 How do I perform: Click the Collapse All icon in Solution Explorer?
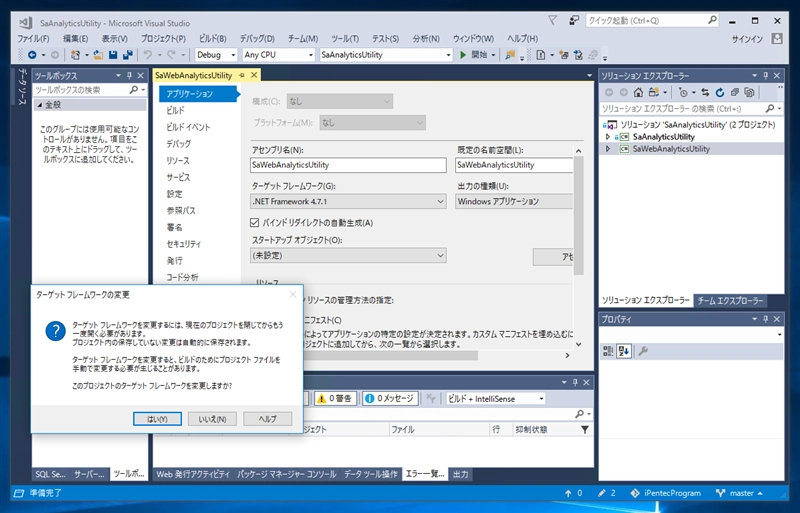point(735,92)
